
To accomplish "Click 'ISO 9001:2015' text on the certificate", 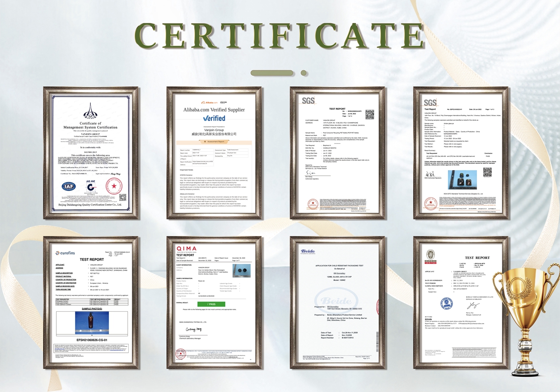I will click(91, 152).
